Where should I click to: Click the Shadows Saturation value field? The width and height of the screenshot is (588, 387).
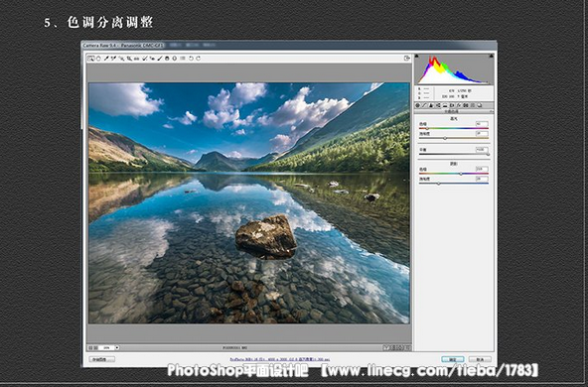pyautogui.click(x=483, y=179)
